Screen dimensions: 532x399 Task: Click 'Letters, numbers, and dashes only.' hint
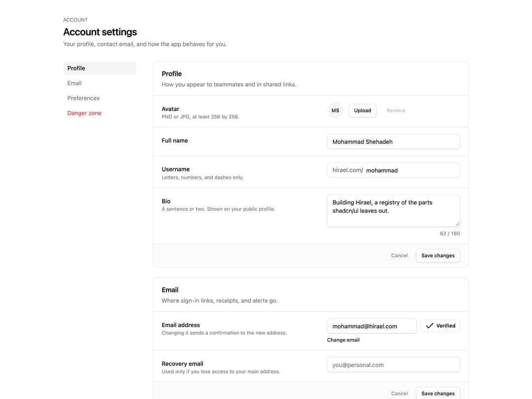click(202, 177)
